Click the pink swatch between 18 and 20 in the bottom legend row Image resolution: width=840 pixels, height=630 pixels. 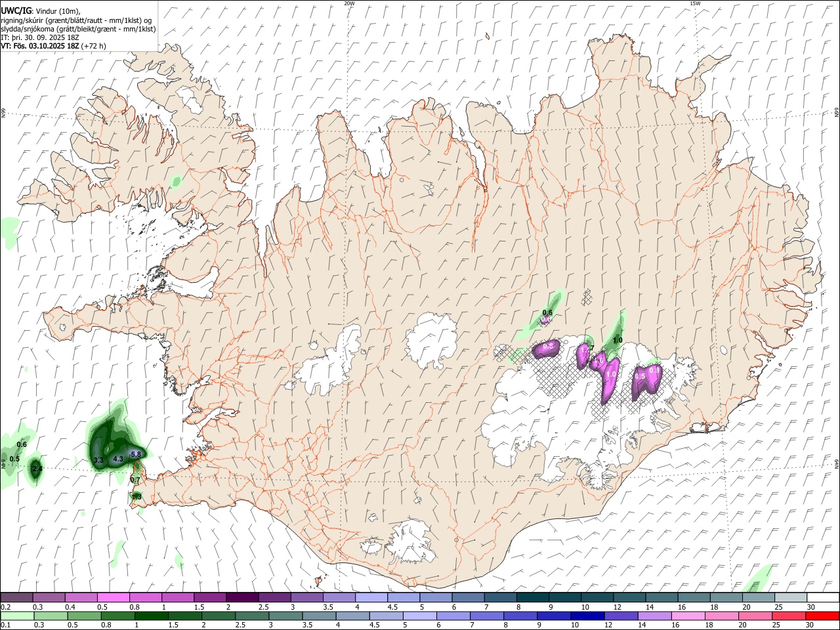pos(722,616)
